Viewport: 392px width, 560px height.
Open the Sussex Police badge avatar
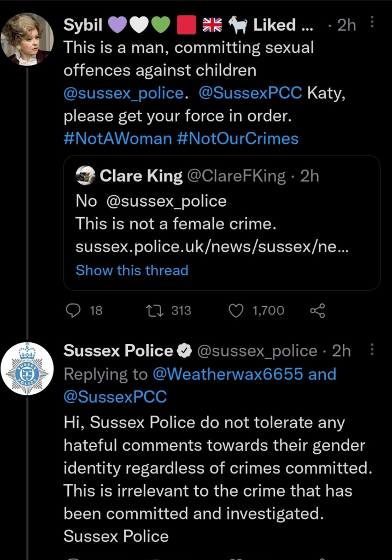coord(27,368)
